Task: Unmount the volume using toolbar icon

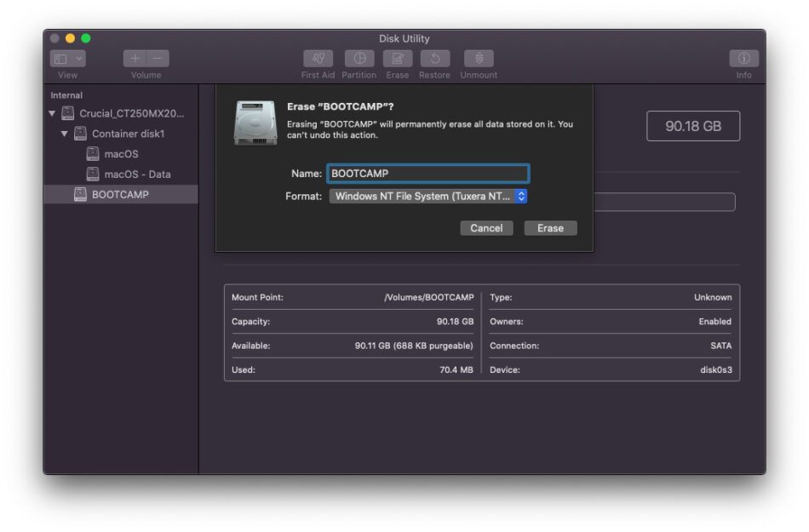Action: (x=479, y=59)
